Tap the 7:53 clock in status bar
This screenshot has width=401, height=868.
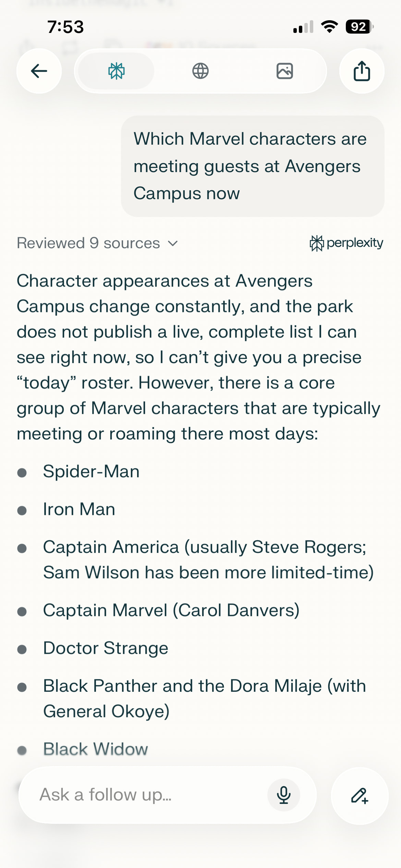(x=65, y=27)
